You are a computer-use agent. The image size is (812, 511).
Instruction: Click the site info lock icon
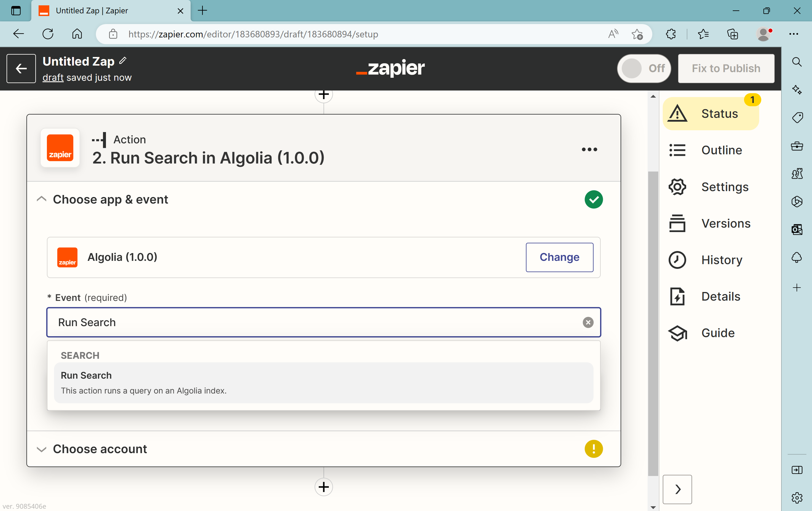click(x=113, y=34)
